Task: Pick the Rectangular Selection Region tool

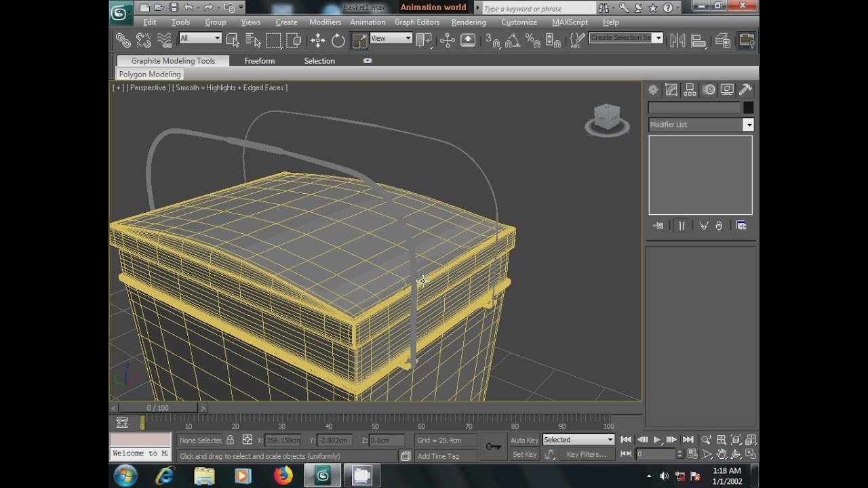Action: coord(273,41)
